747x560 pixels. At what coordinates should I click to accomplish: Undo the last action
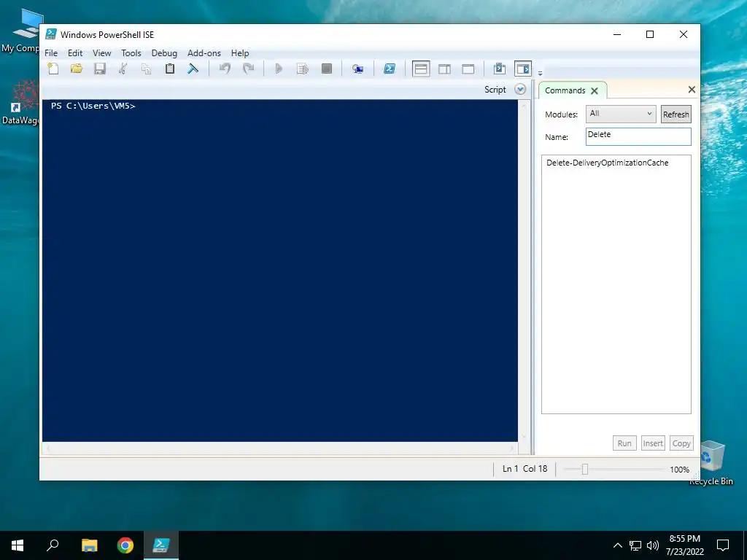225,69
